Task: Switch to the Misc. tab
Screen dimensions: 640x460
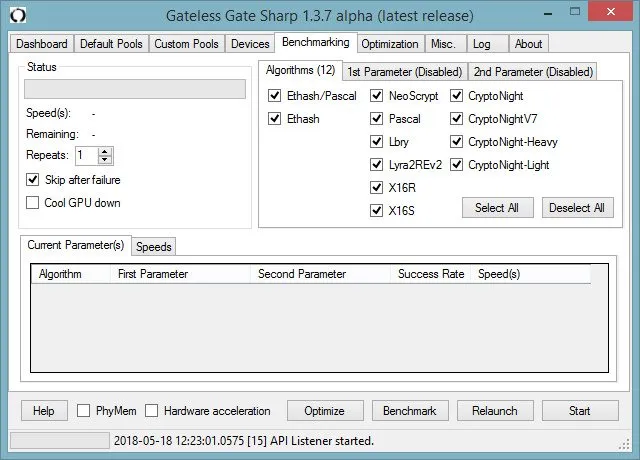Action: point(443,44)
